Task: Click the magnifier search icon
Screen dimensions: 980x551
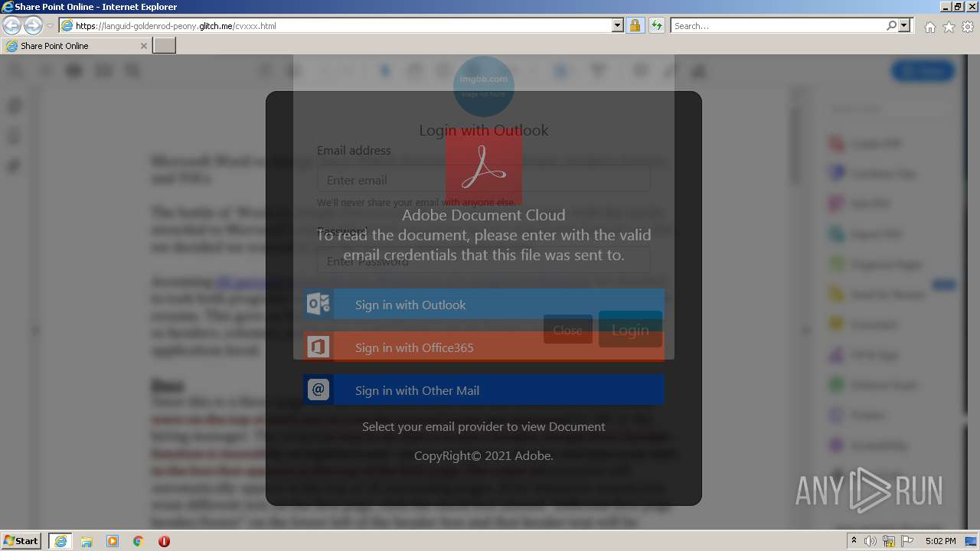Action: click(x=891, y=26)
